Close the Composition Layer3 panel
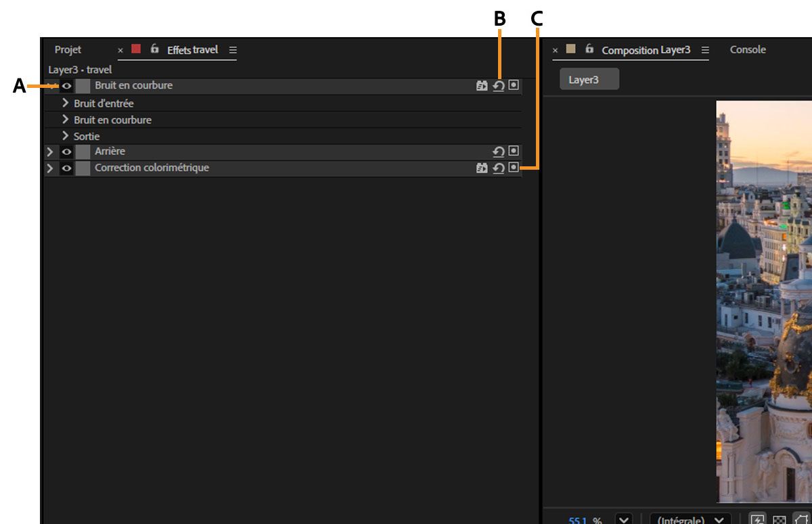The width and height of the screenshot is (812, 524). tap(555, 50)
